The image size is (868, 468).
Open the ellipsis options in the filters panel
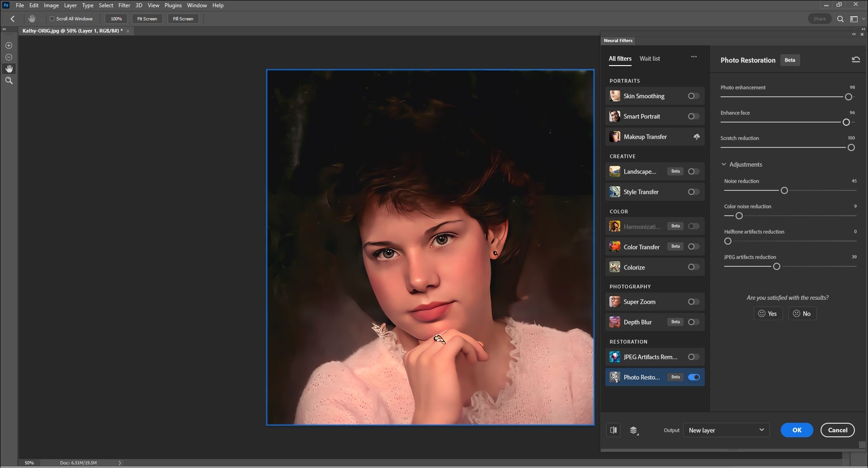[694, 57]
